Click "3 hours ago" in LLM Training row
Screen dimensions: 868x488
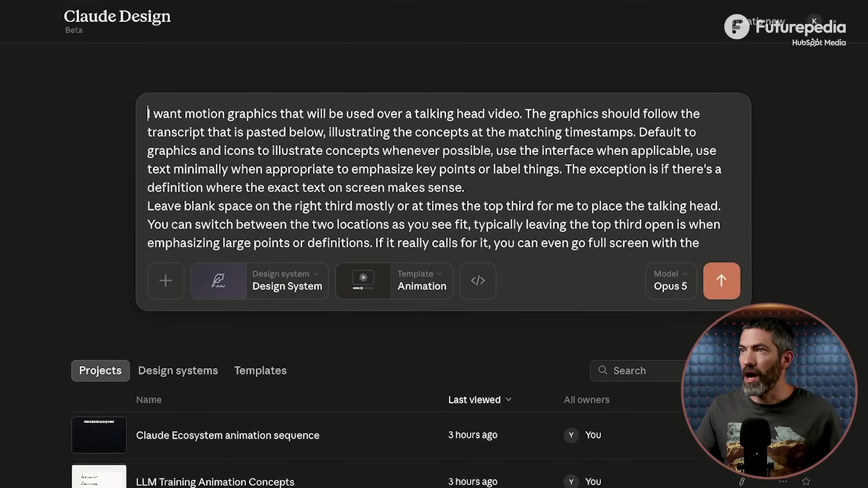pos(473,482)
